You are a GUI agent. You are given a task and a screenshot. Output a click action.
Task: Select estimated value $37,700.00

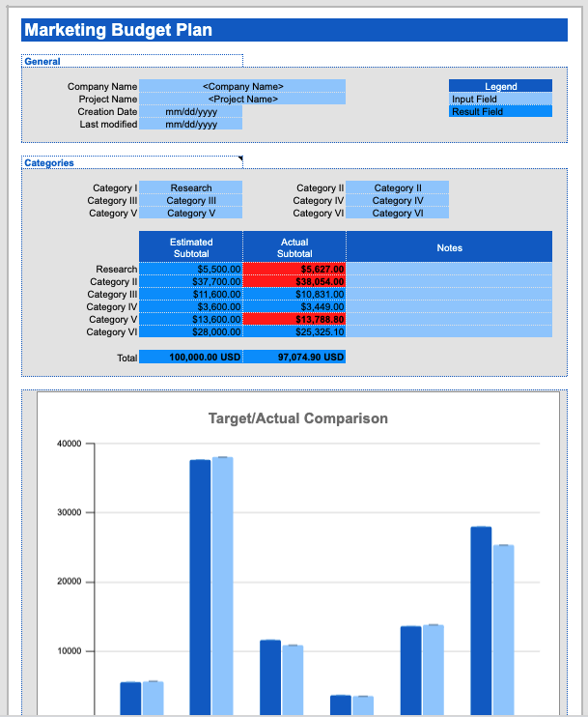[191, 281]
